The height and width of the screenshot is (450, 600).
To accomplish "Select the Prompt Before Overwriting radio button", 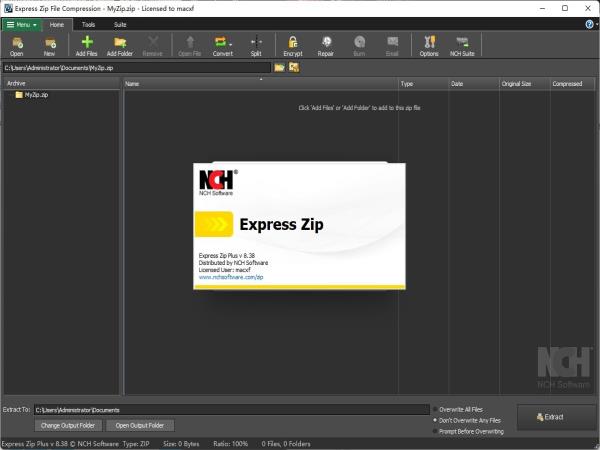I will 435,431.
